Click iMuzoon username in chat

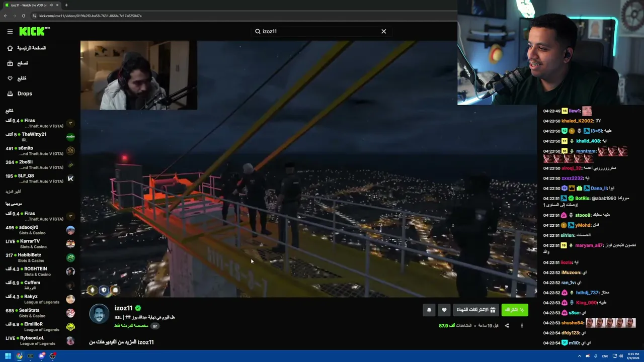pos(571,273)
